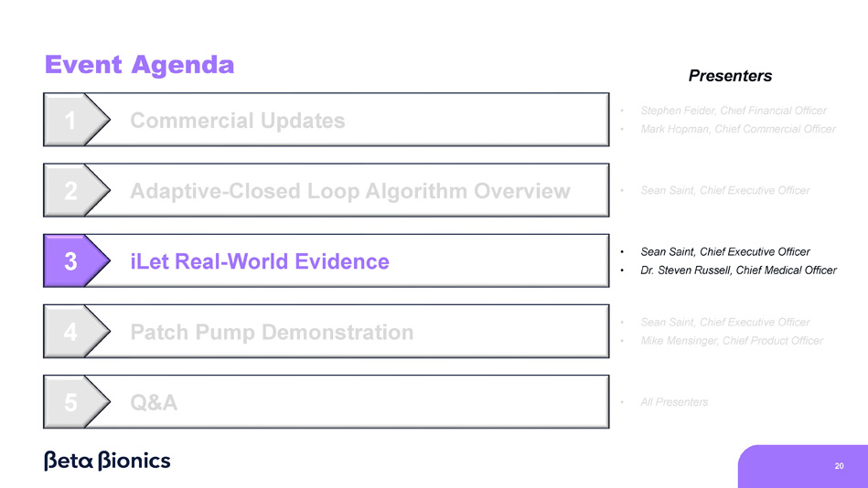Click the number 1 agenda chevron
The width and height of the screenshot is (868, 488).
(71, 120)
